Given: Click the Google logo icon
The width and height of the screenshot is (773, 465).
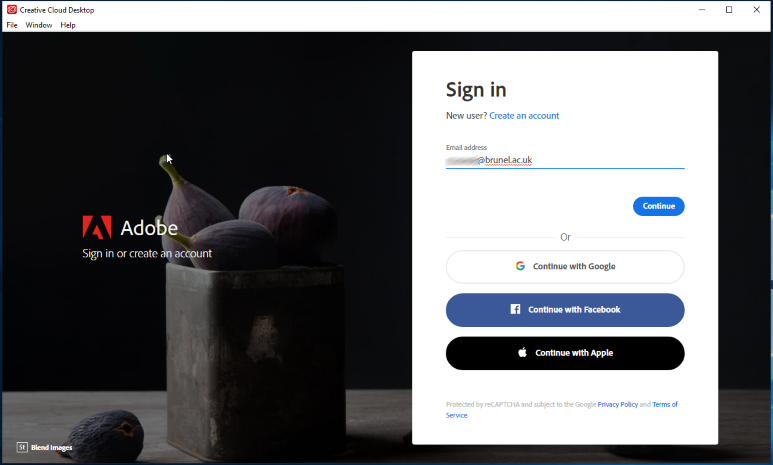Looking at the screenshot, I should point(520,266).
